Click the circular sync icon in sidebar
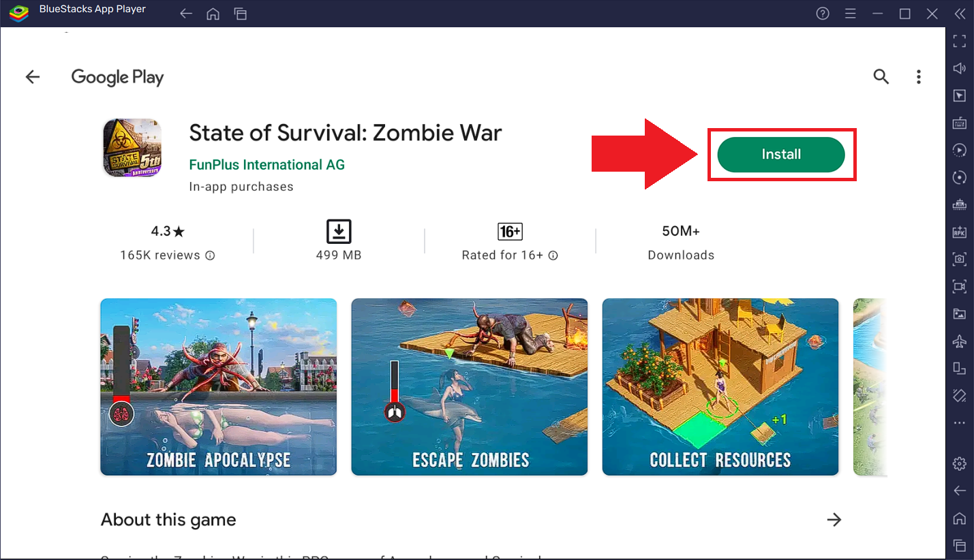 [x=960, y=177]
